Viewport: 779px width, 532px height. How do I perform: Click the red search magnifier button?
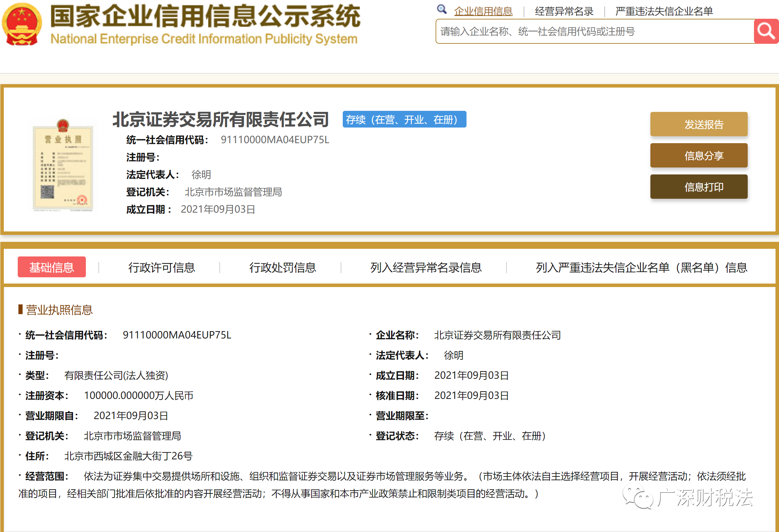click(766, 31)
